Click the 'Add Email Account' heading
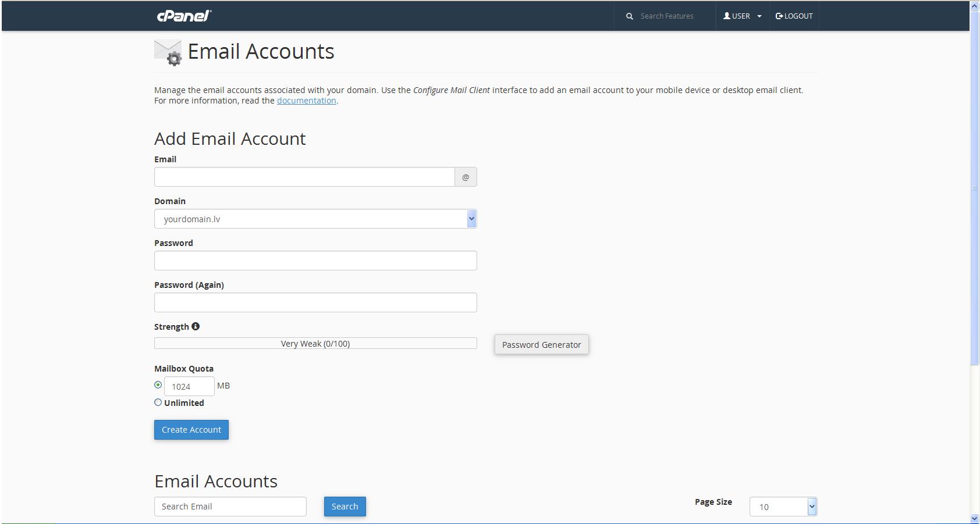Viewport: 980px width, 524px height. 230,138
